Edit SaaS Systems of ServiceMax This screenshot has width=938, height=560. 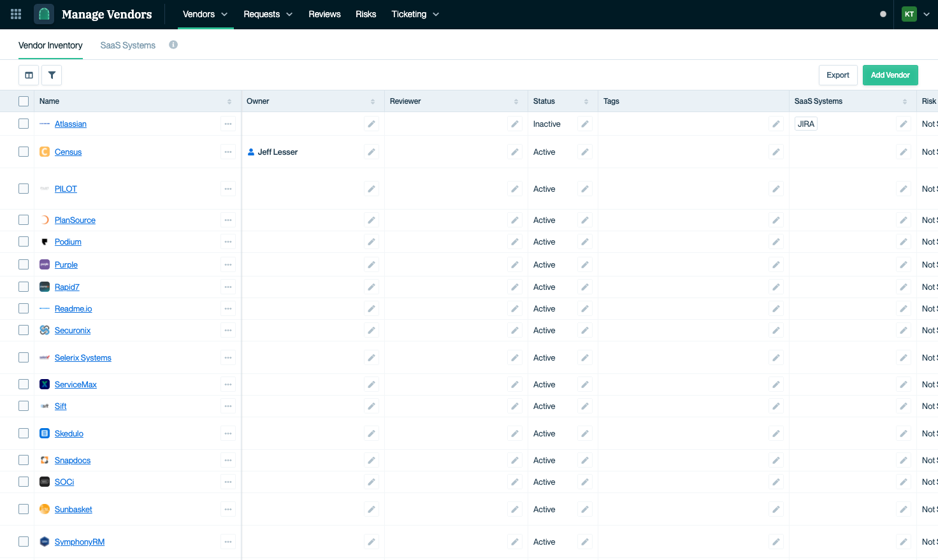[904, 384]
